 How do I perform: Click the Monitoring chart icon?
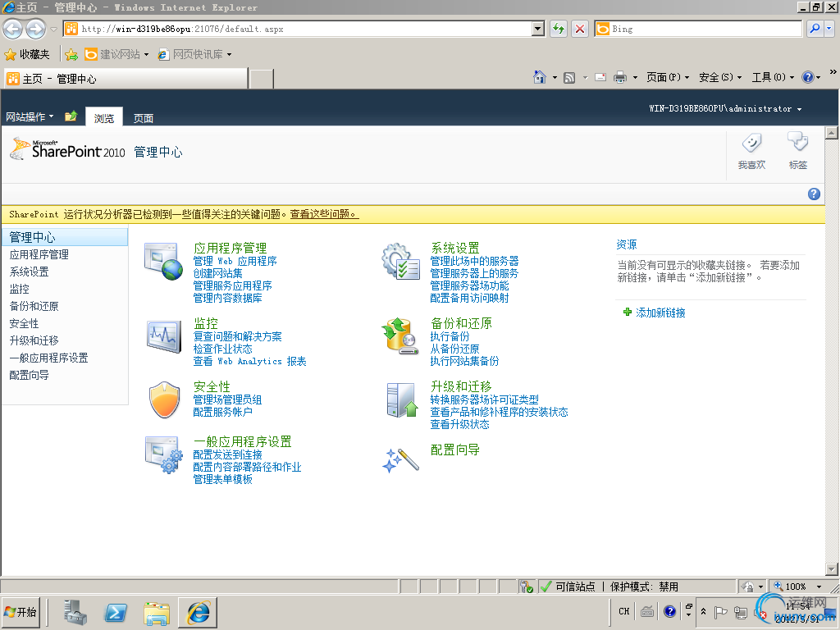point(163,336)
